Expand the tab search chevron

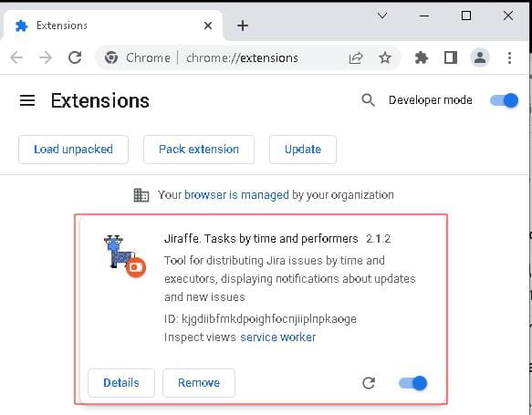tap(382, 16)
